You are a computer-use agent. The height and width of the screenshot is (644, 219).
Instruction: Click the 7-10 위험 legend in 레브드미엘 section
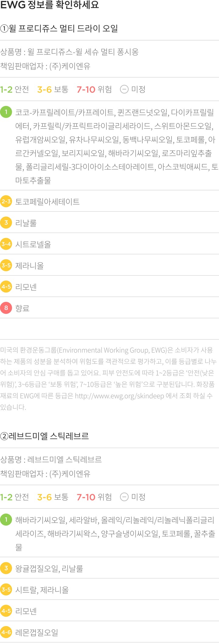click(94, 497)
